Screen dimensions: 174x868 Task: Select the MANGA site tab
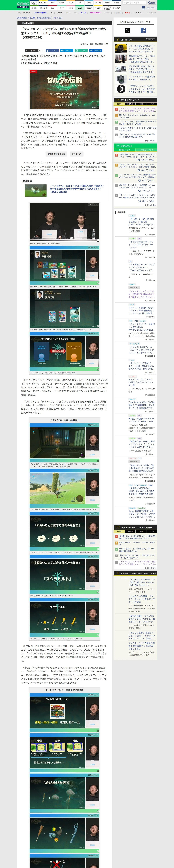pyautogui.click(x=98, y=8)
